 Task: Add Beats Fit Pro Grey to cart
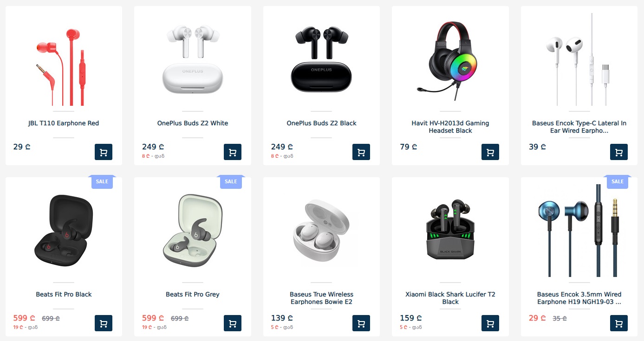pos(233,323)
